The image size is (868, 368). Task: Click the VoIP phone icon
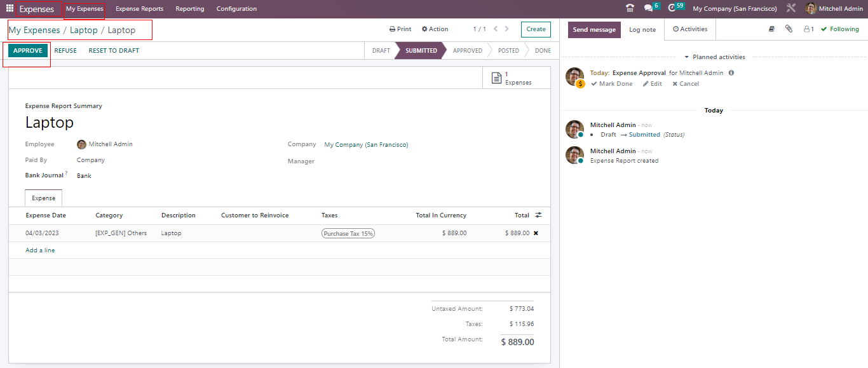click(x=630, y=9)
